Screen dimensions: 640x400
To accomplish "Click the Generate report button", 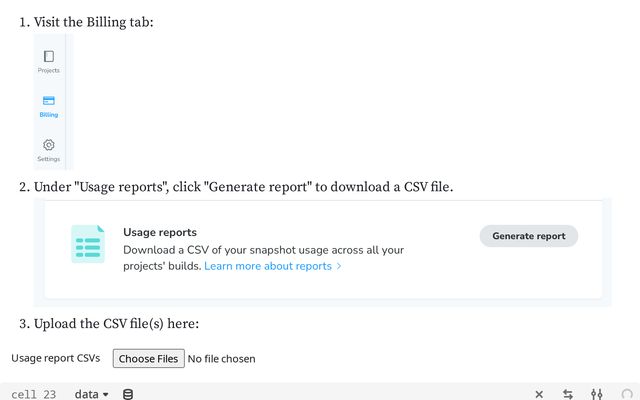I will tap(529, 236).
